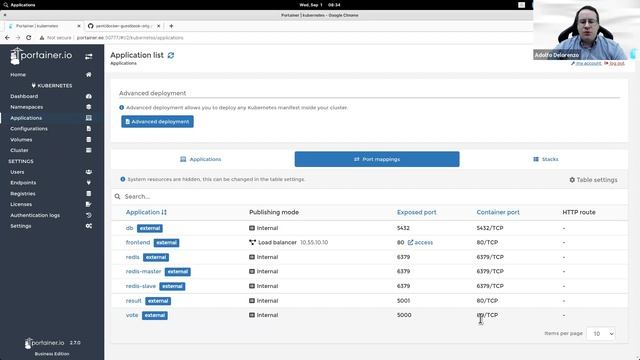Image resolution: width=640 pixels, height=360 pixels.
Task: Click the Application column sort arrows
Action: 164,212
